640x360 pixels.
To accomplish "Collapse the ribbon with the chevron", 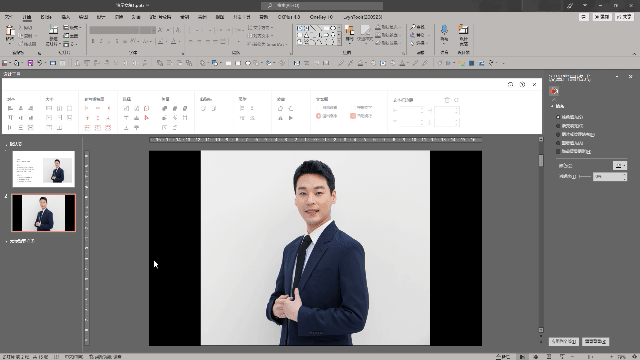I will (634, 54).
